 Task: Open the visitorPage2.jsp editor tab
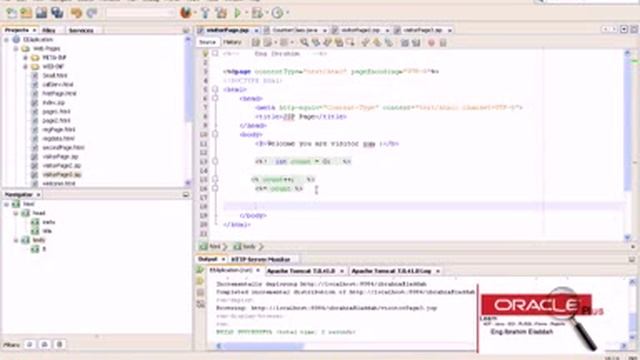click(360, 30)
